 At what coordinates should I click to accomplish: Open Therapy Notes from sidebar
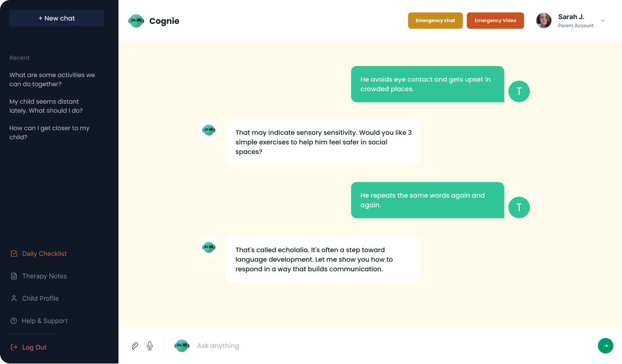pos(39,276)
